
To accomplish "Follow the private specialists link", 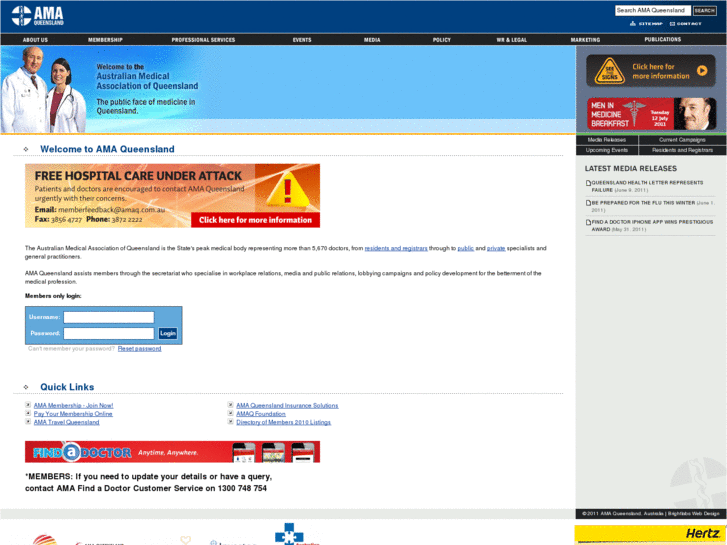I will (496, 249).
